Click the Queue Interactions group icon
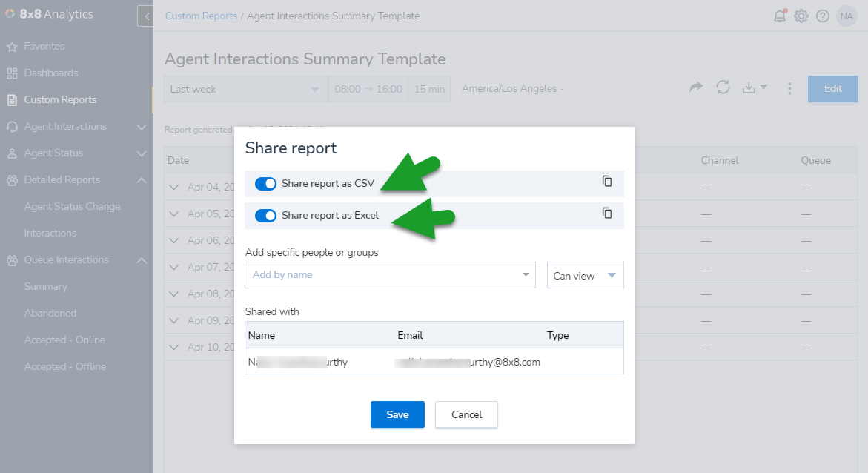This screenshot has width=868, height=473. 12,260
